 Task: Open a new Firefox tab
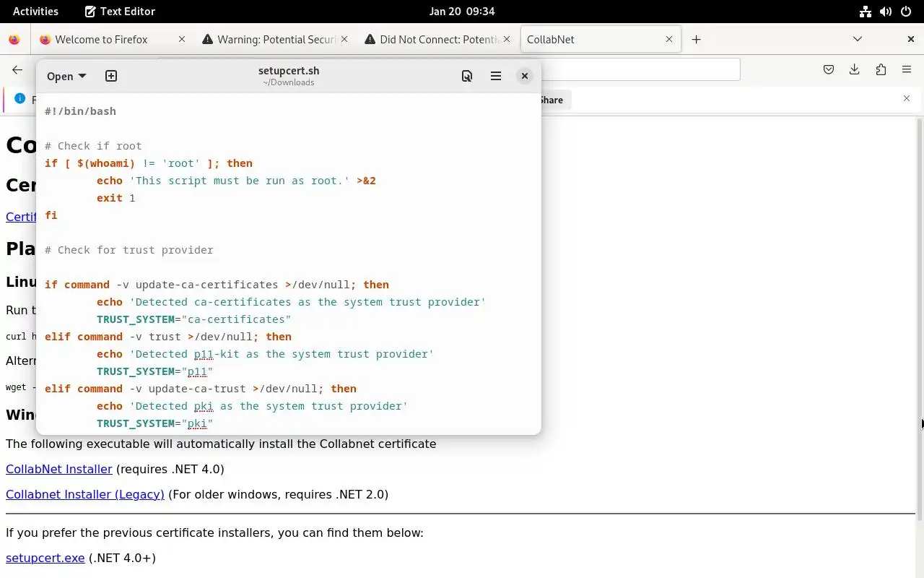(696, 40)
